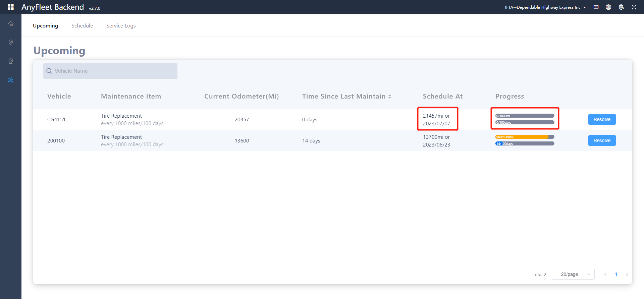Select page 1 in pagination
This screenshot has width=644, height=299.
coord(616,274)
